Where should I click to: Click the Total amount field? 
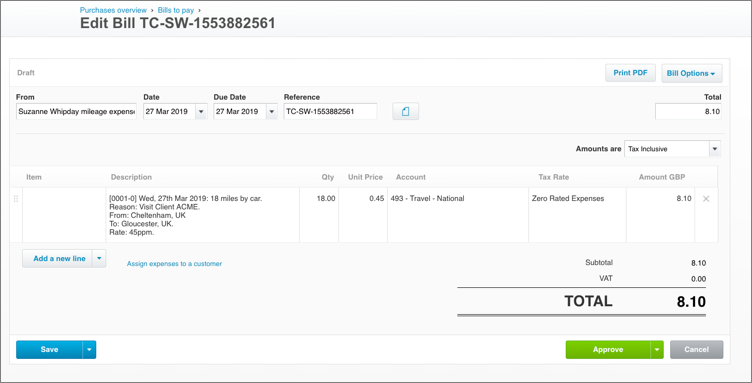(688, 111)
